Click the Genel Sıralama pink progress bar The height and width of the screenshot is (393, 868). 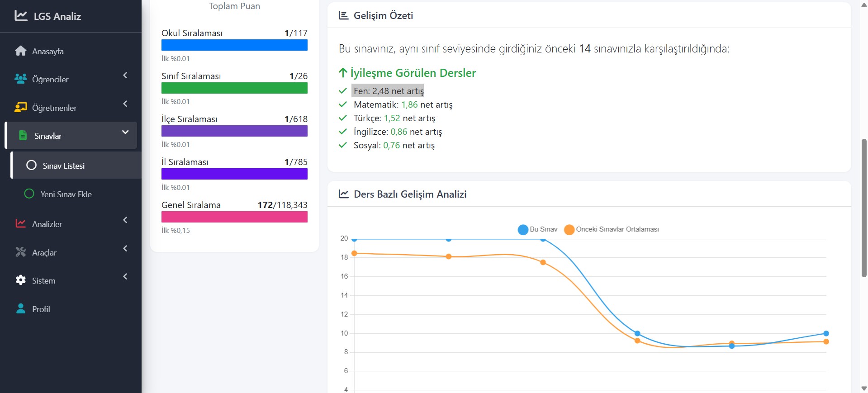[234, 217]
